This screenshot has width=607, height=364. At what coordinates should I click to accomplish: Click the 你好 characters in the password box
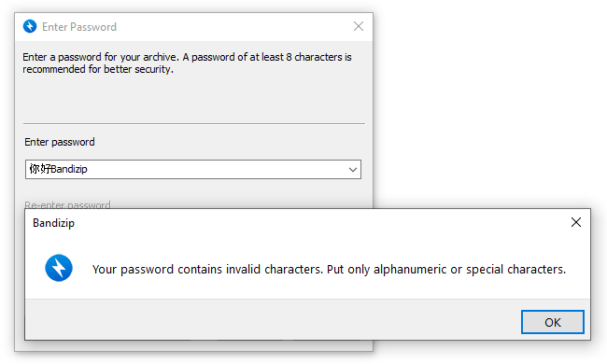click(40, 169)
